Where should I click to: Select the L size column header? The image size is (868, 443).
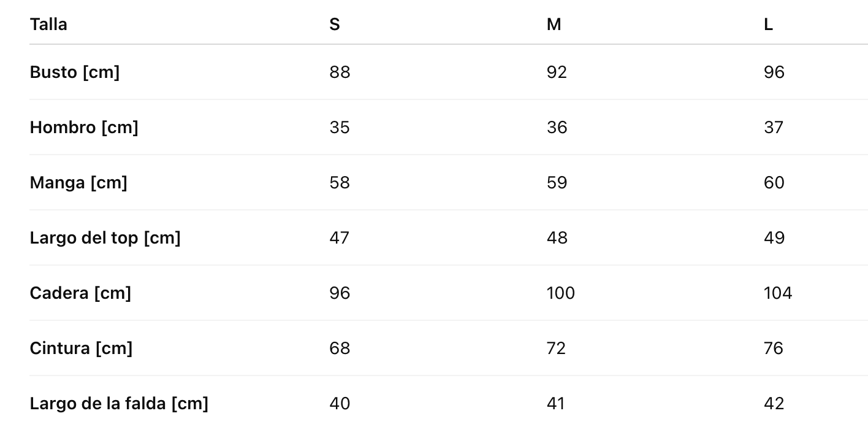pyautogui.click(x=768, y=25)
